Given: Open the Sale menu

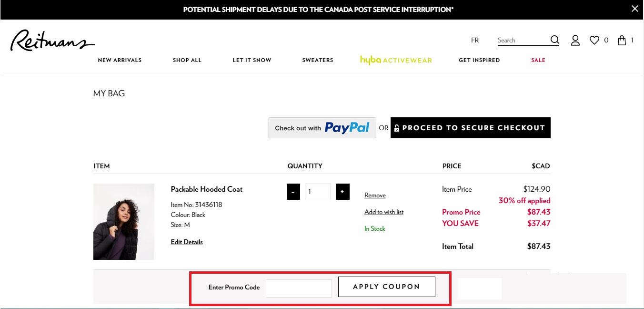Looking at the screenshot, I should click(x=538, y=60).
